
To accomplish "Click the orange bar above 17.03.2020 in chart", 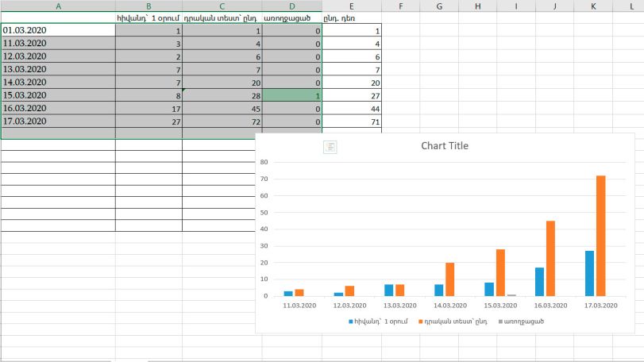I will 601,236.
